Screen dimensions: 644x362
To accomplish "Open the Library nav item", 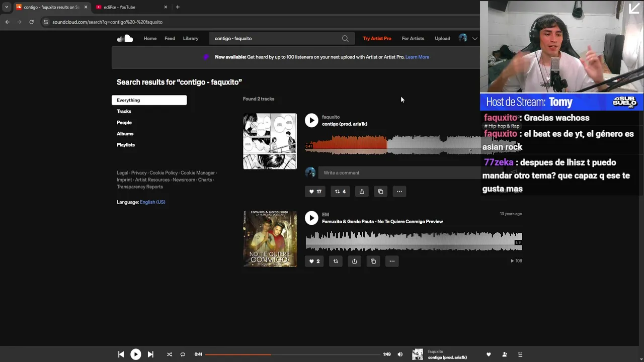I will [191, 38].
